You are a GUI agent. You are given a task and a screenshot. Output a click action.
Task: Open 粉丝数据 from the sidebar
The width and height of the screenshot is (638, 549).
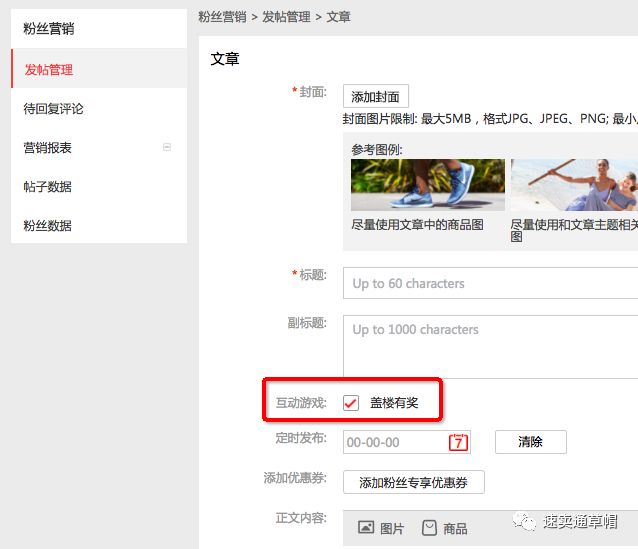[48, 226]
